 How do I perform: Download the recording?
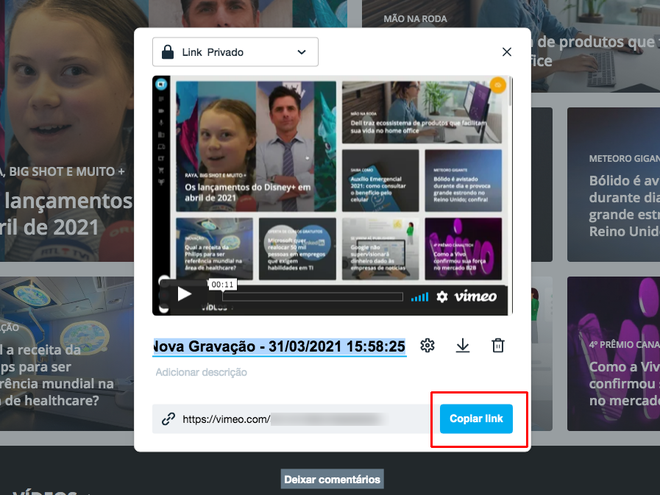[x=463, y=346]
